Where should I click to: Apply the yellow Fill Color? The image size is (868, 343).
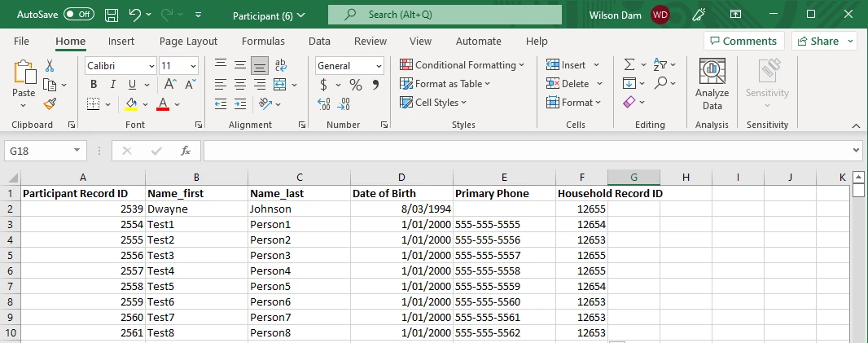(131, 103)
